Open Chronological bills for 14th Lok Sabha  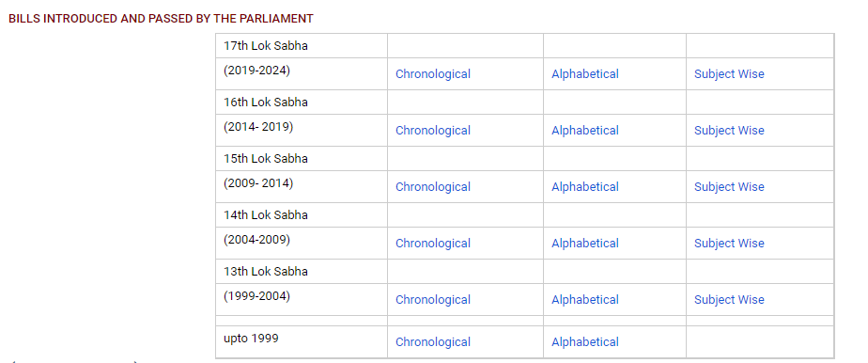click(433, 244)
